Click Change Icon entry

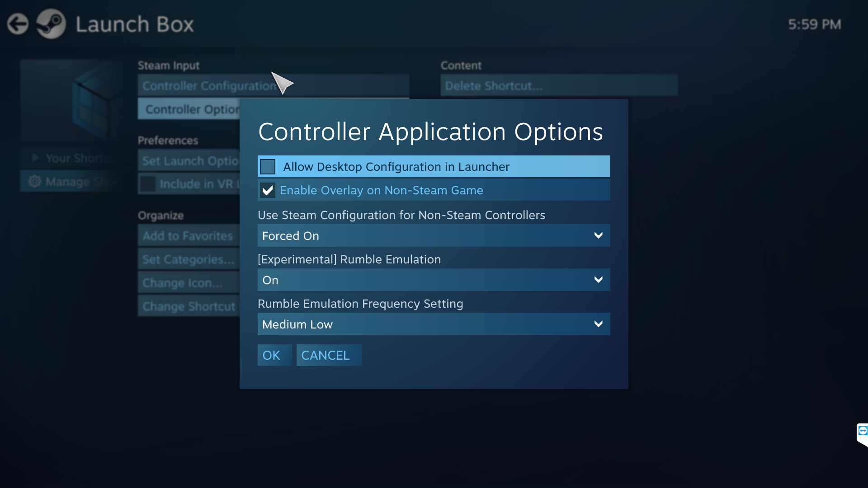[x=189, y=283]
